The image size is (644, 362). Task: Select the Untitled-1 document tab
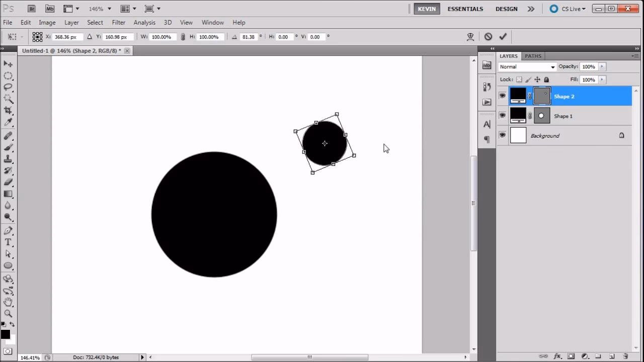pyautogui.click(x=70, y=50)
